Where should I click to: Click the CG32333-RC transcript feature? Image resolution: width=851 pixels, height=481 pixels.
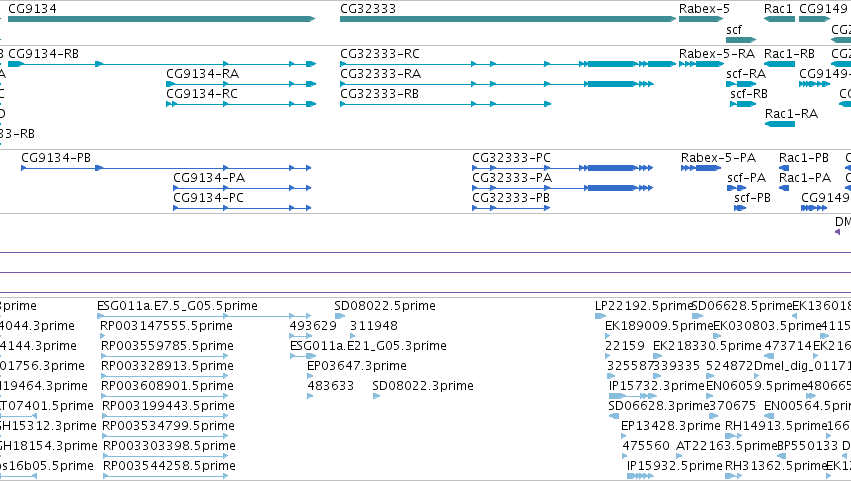(508, 64)
